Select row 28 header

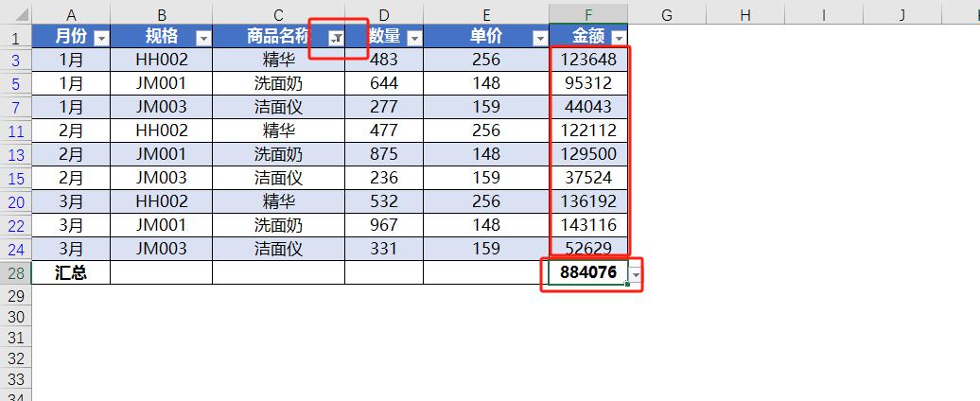point(16,273)
